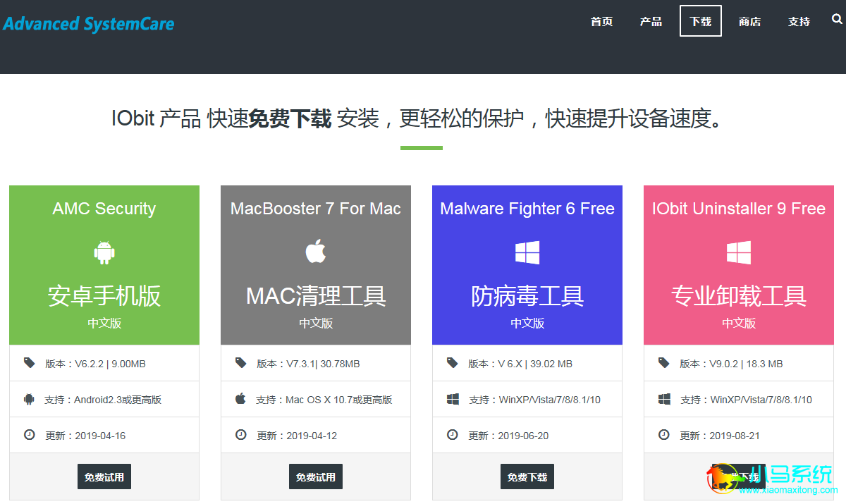846x504 pixels.
Task: Click Windows icon in Malware Fighter support row
Action: 453,399
